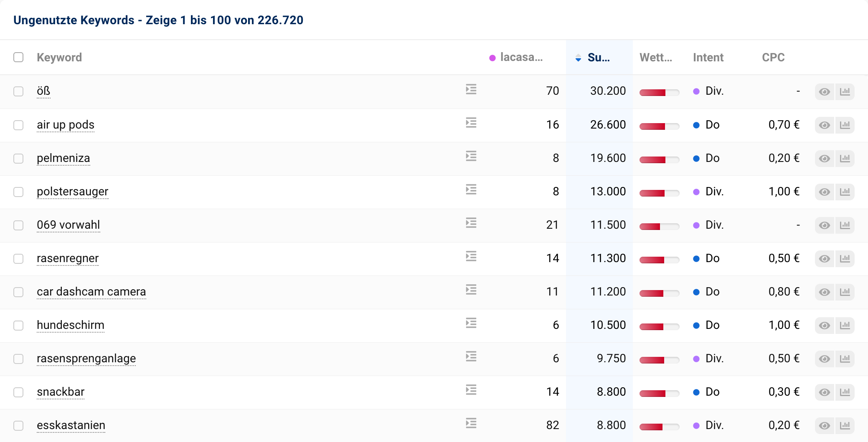Sort by the Intent column header

coord(708,58)
